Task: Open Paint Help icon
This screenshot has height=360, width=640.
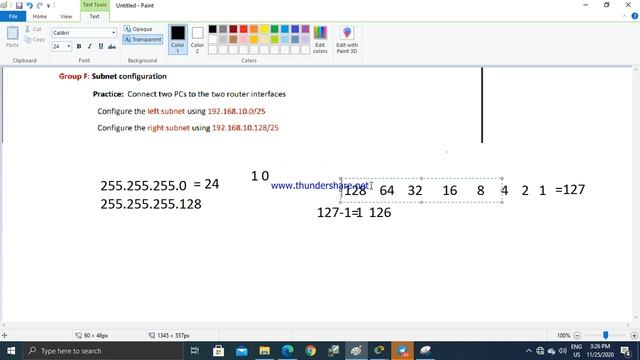Action: tap(634, 16)
